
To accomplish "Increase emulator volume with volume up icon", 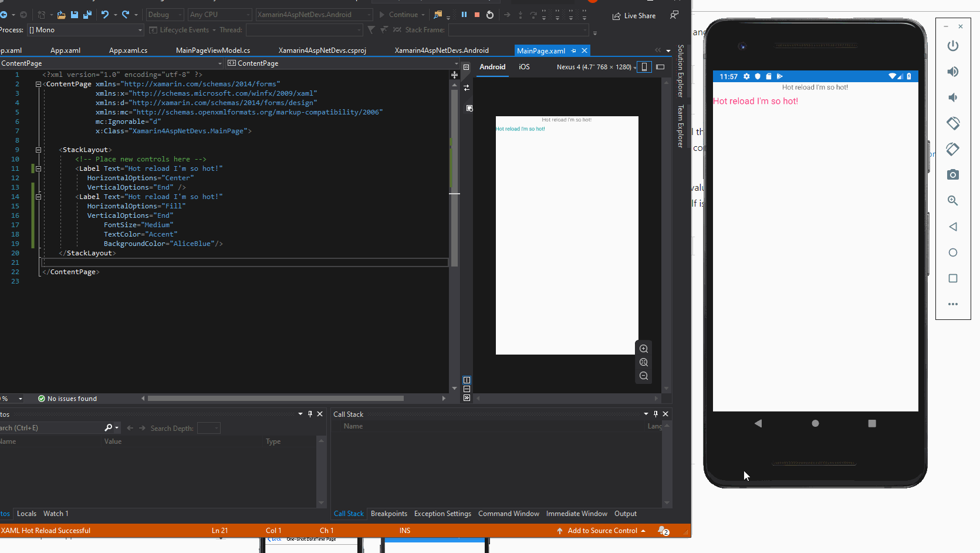I will pos(953,72).
